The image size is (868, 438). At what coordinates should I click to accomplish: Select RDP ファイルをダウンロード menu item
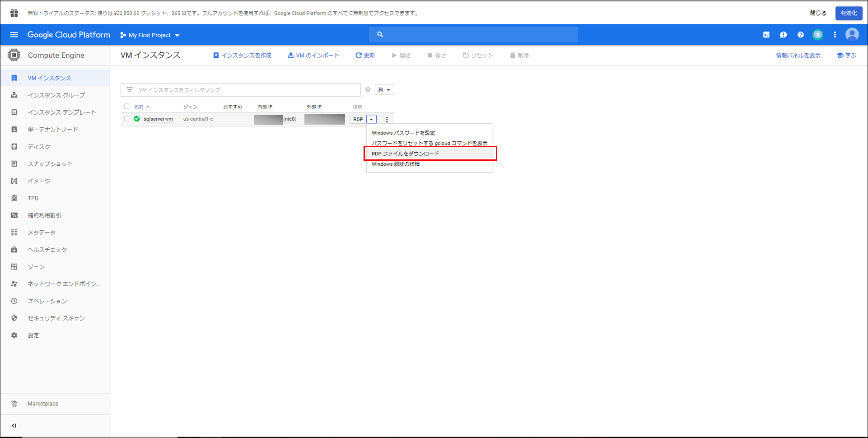(x=405, y=154)
